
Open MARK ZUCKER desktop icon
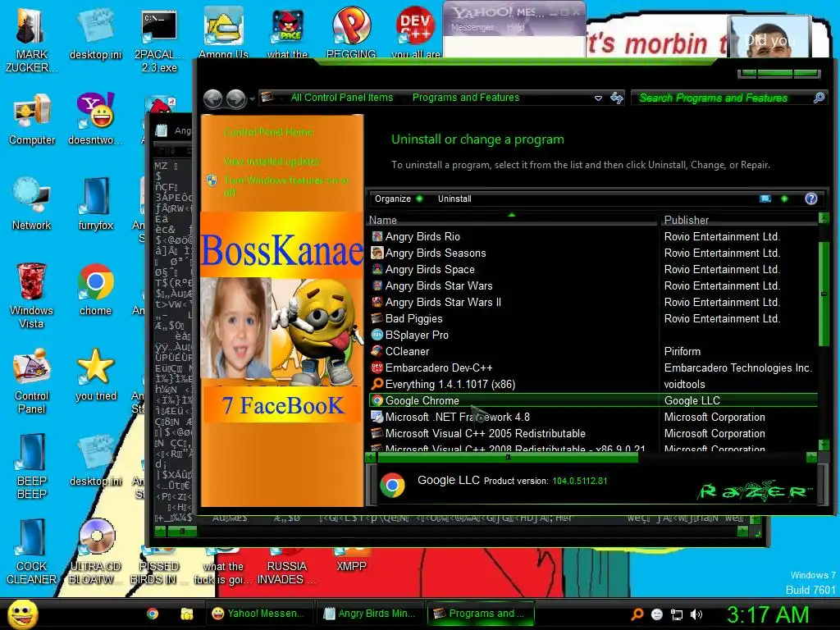point(31,39)
